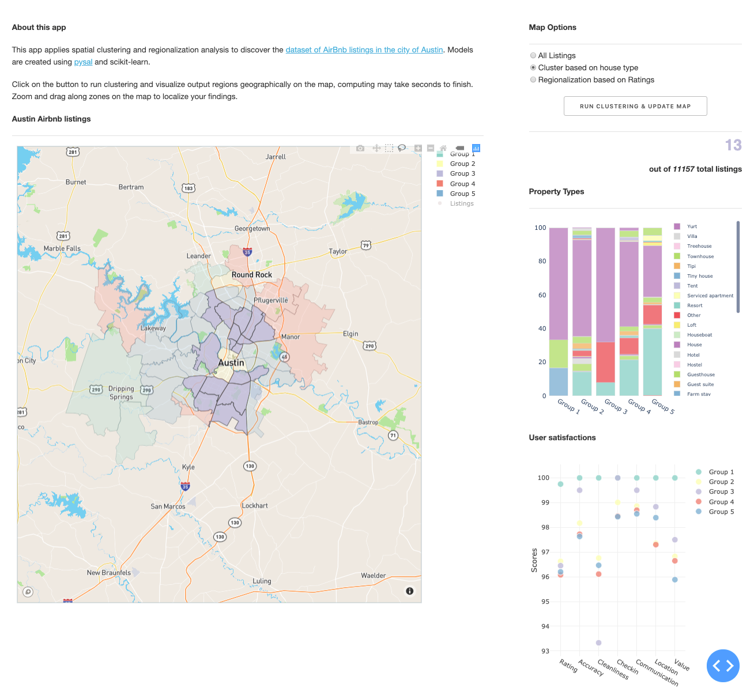
Task: Toggle Tiny house in Property Types legend
Action: [699, 276]
